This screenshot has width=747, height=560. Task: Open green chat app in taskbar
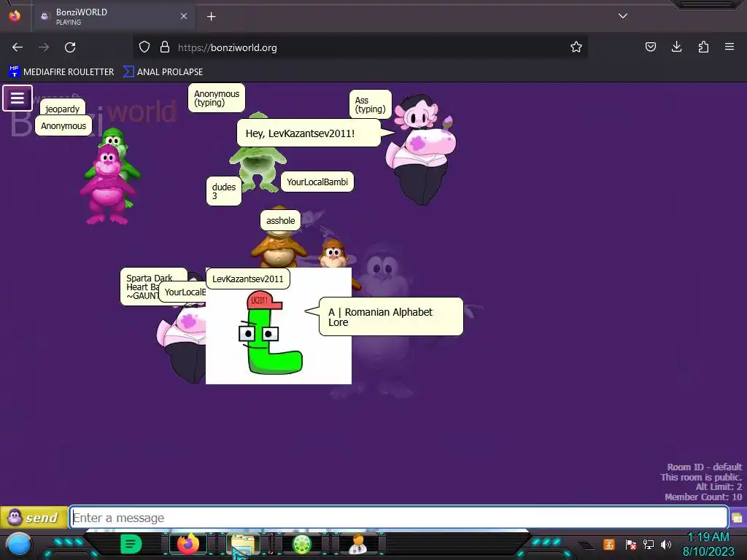[x=131, y=544]
